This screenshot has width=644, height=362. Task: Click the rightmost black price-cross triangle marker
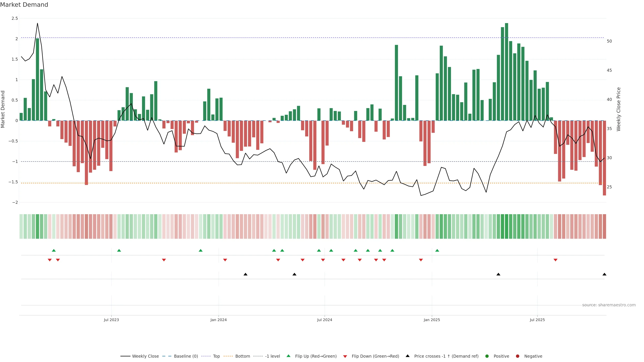point(604,274)
